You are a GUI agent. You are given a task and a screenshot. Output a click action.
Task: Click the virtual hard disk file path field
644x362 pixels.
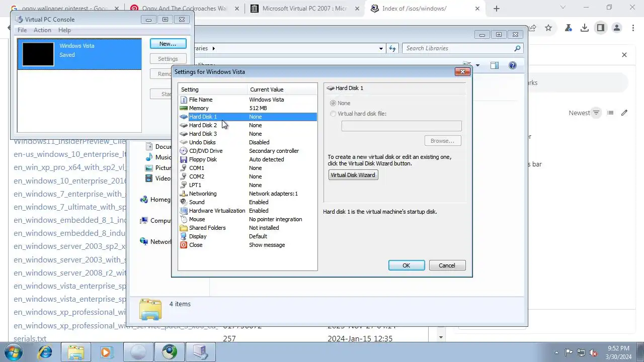coord(401,126)
